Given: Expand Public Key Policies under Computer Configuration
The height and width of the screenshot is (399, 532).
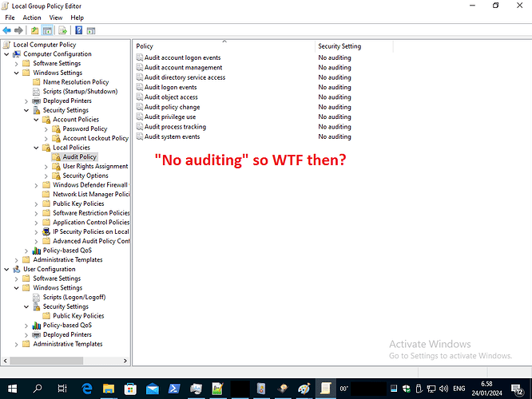Looking at the screenshot, I should click(36, 204).
